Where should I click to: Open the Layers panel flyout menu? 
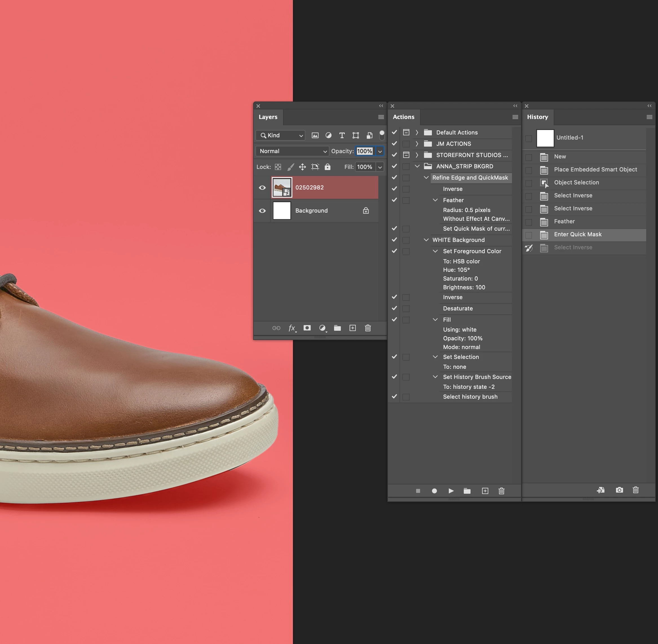click(x=381, y=117)
